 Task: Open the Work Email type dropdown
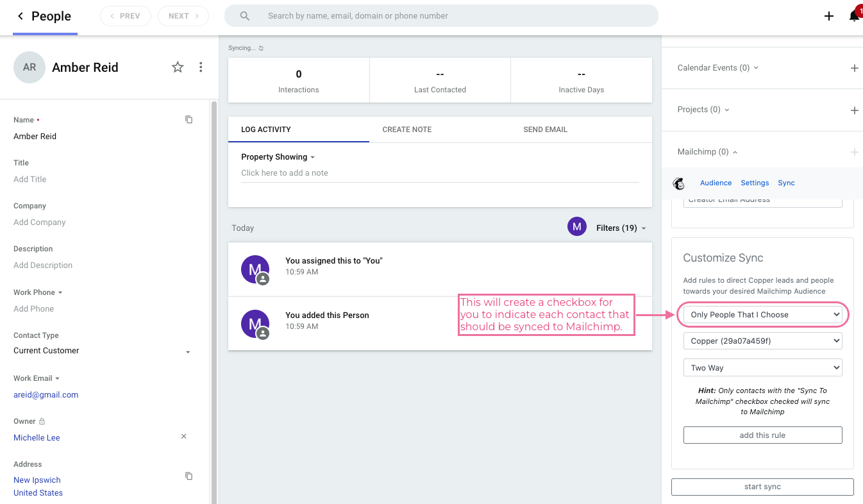coord(37,378)
